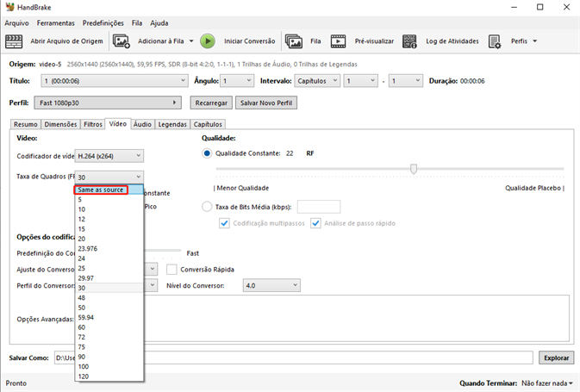The image size is (580, 392).
Task: Click the Explorar button
Action: pos(555,358)
